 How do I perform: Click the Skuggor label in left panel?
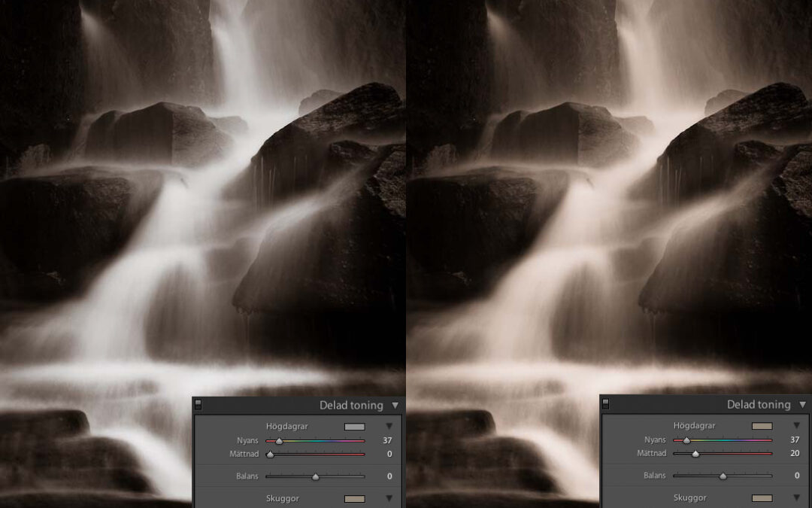click(283, 498)
